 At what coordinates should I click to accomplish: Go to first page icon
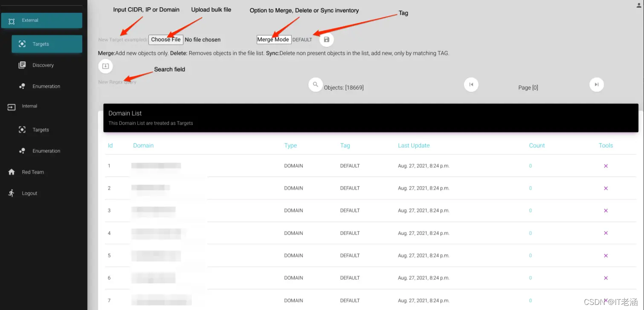tap(471, 84)
